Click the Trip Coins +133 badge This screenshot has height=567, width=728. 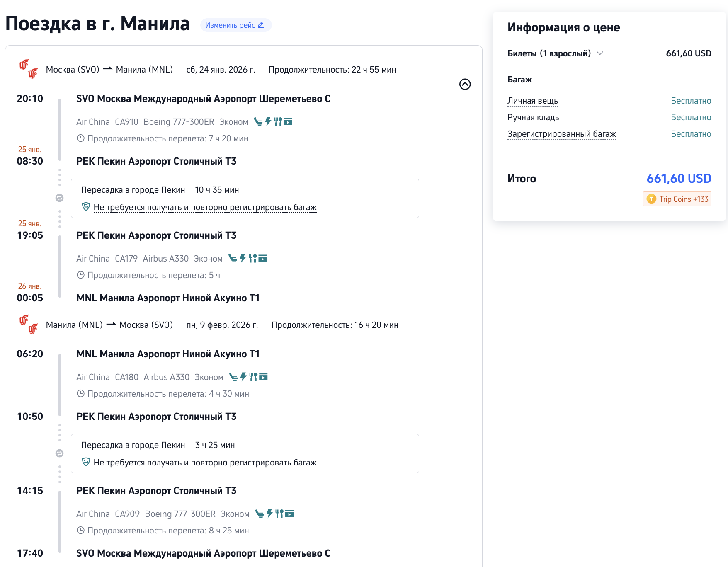coord(677,199)
